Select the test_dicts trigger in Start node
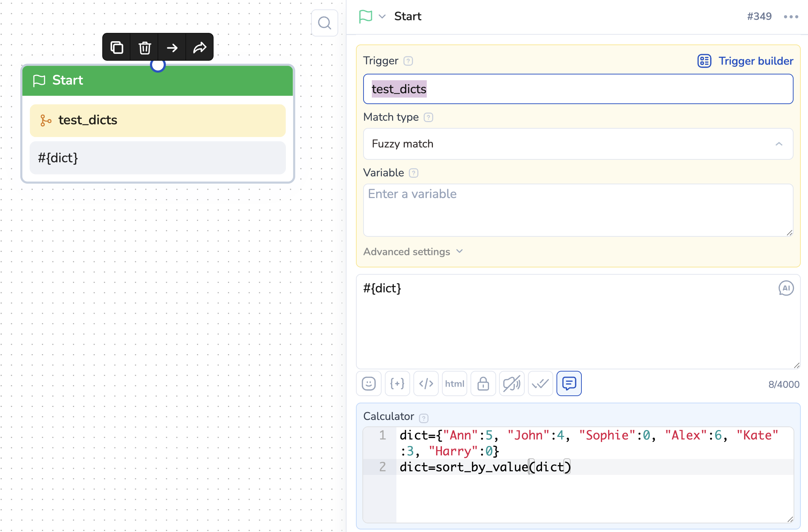Screen dimensions: 808x532 click(x=158, y=120)
